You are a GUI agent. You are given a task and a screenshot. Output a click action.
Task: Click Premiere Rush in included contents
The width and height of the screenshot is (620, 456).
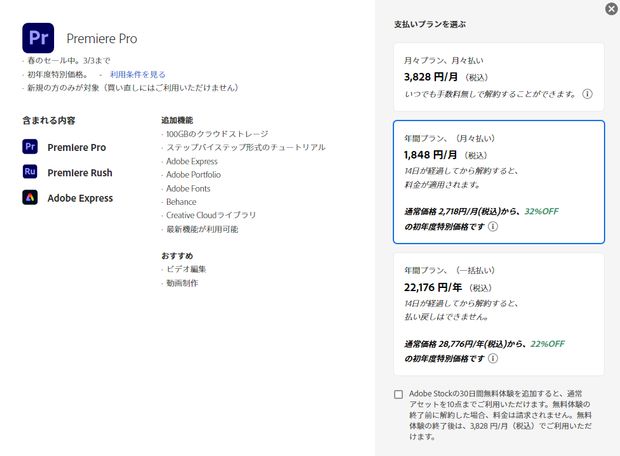80,173
